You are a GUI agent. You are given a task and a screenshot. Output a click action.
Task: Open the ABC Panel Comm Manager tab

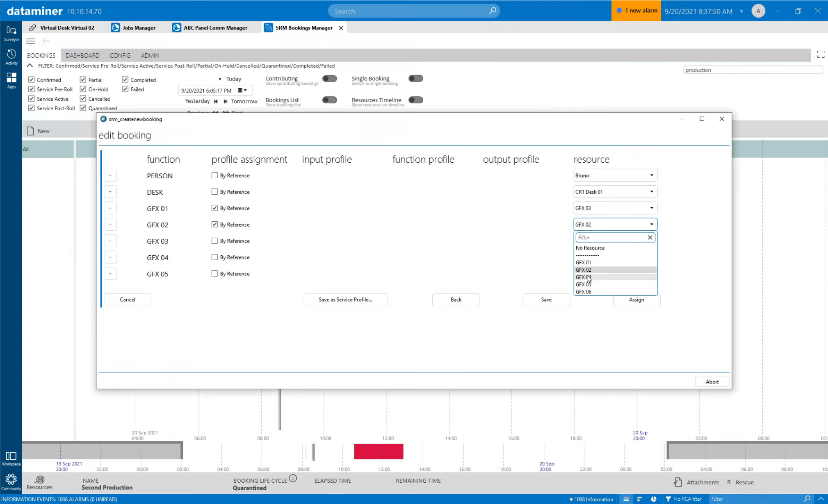pyautogui.click(x=210, y=28)
